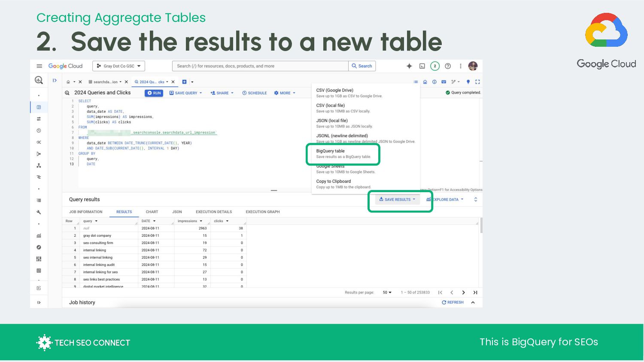The image size is (644, 362).
Task: Open the dropdown arrow next to new tab button
Action: [x=192, y=82]
